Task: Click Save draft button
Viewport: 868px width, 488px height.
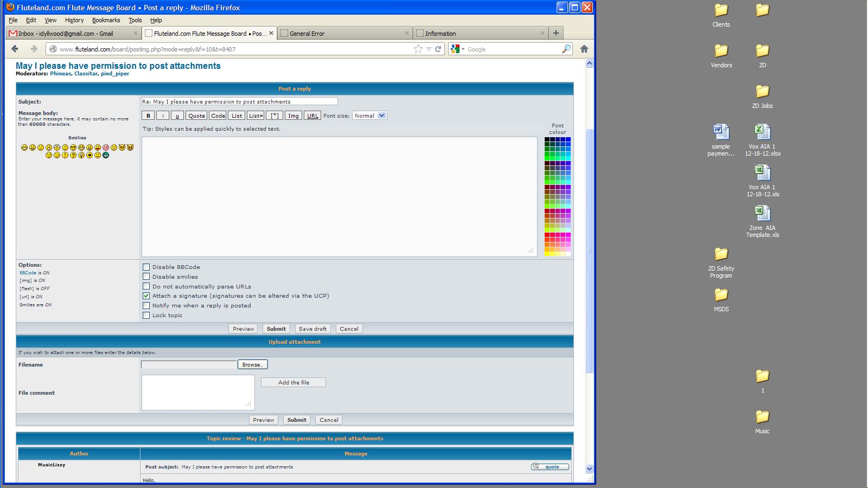Action: point(312,329)
